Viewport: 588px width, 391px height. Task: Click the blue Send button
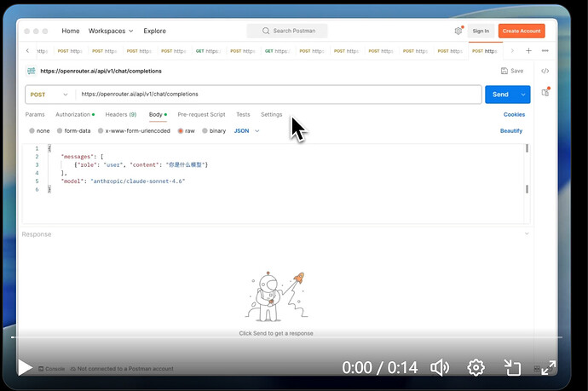click(x=500, y=95)
